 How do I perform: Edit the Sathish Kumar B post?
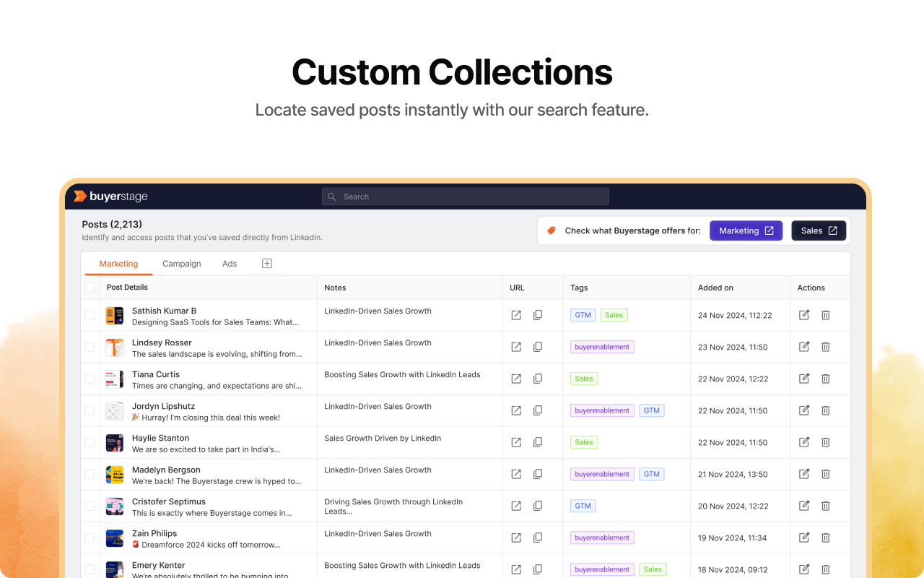[x=804, y=315]
